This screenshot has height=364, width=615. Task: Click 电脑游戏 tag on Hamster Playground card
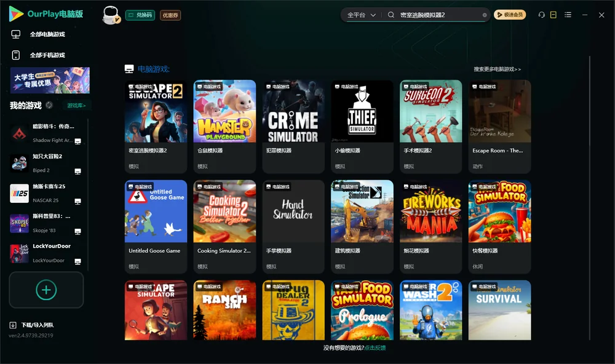click(x=209, y=87)
